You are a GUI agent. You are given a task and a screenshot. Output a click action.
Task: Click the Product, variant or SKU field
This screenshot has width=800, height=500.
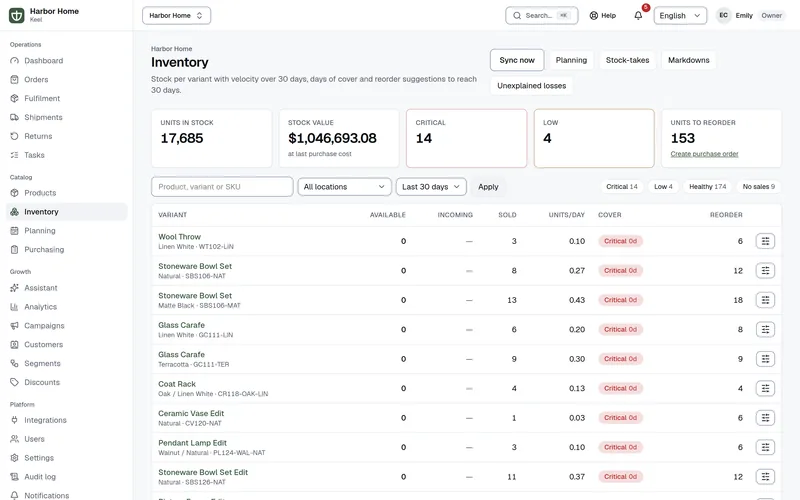tap(222, 187)
